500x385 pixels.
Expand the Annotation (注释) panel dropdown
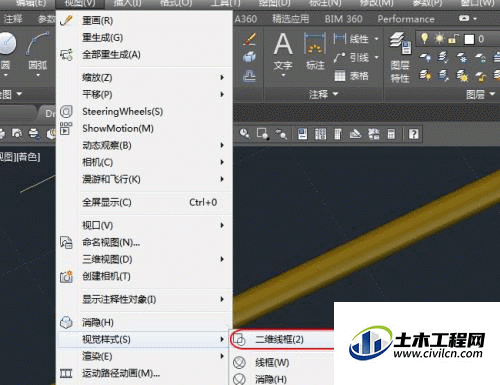tap(336, 94)
